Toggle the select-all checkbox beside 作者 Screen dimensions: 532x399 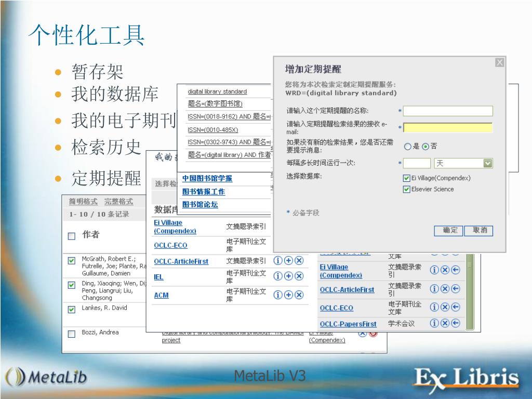[72, 236]
